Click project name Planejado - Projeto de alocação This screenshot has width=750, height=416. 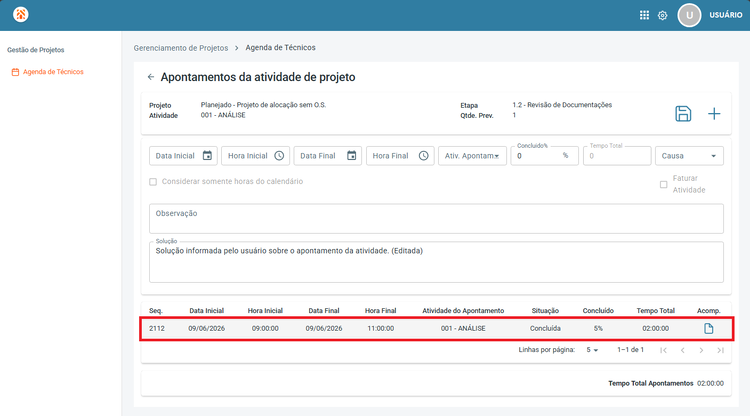(264, 105)
